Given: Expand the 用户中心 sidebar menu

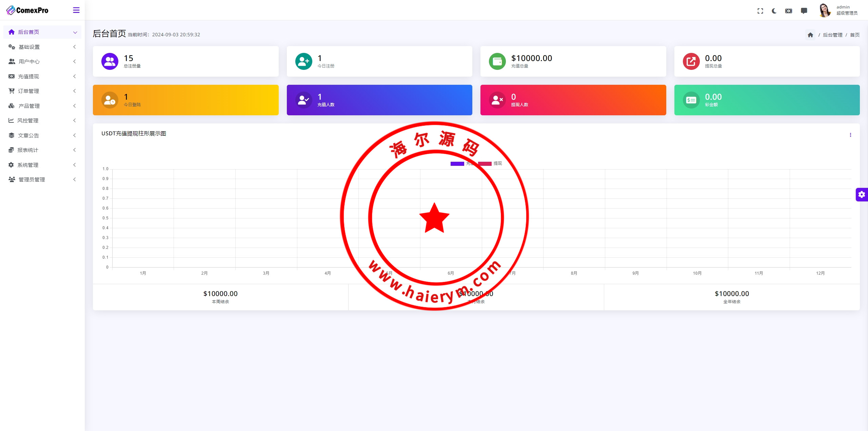Looking at the screenshot, I should tap(29, 61).
